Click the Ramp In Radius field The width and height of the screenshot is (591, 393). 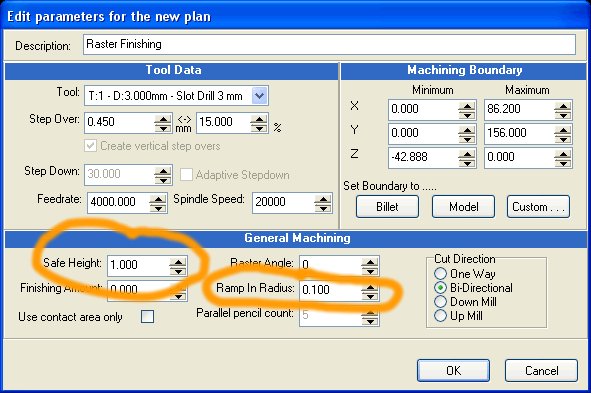(x=331, y=290)
